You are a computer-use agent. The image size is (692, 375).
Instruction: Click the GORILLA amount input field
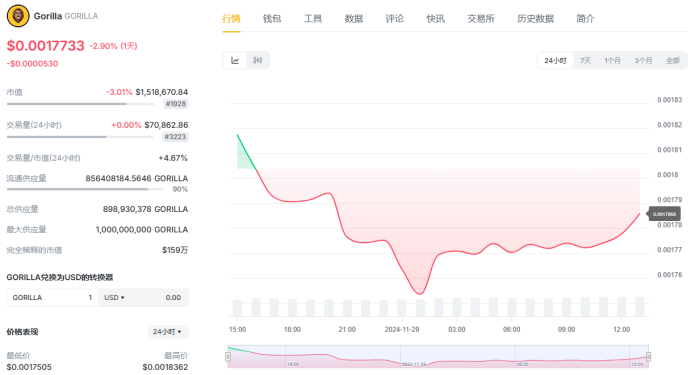click(53, 297)
